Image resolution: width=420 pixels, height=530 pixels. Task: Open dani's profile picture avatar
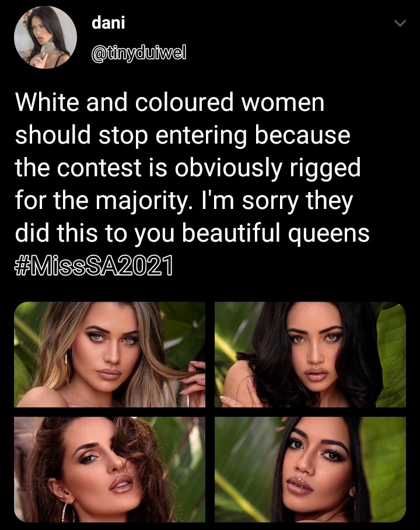click(45, 37)
